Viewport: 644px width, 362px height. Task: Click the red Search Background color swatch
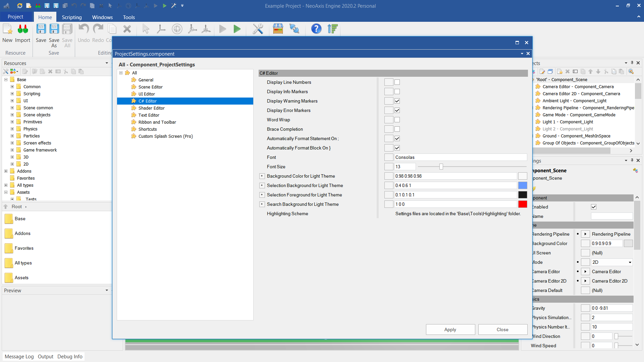[x=522, y=204]
